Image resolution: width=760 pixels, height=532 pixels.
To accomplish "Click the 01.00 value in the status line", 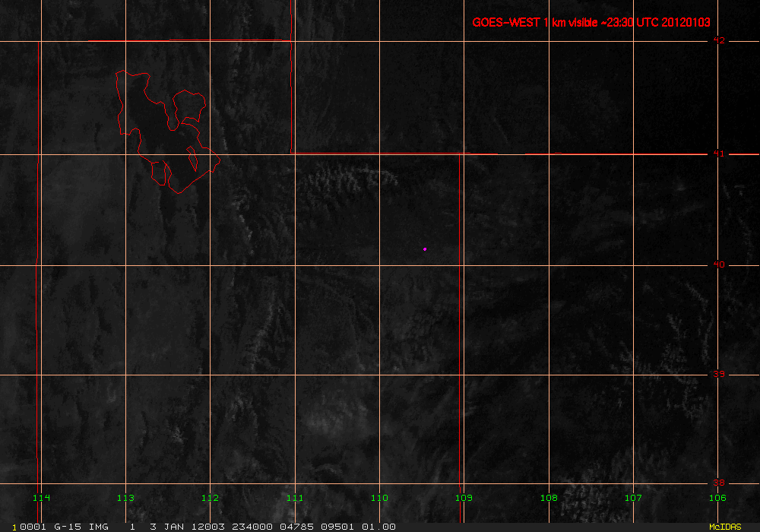I will click(x=378, y=527).
